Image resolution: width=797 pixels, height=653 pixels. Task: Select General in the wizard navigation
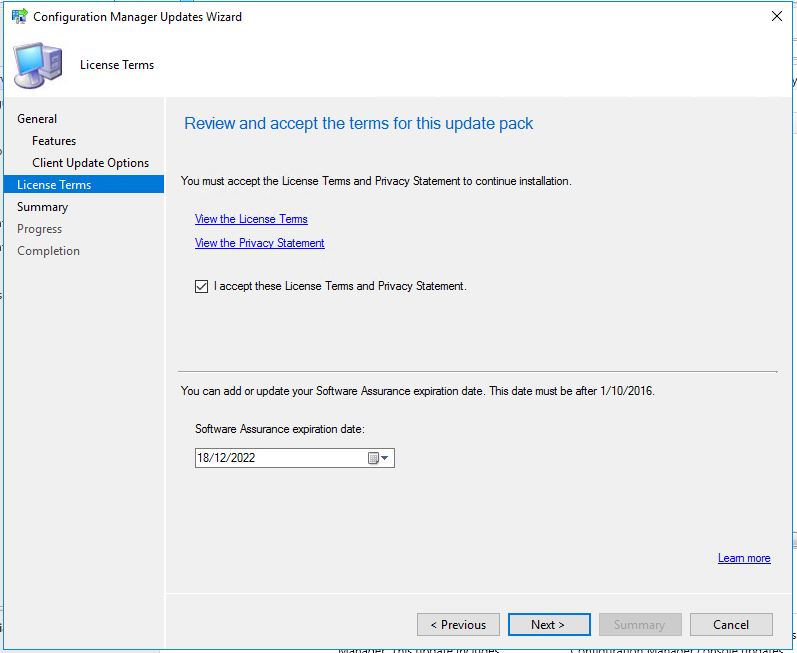(37, 119)
